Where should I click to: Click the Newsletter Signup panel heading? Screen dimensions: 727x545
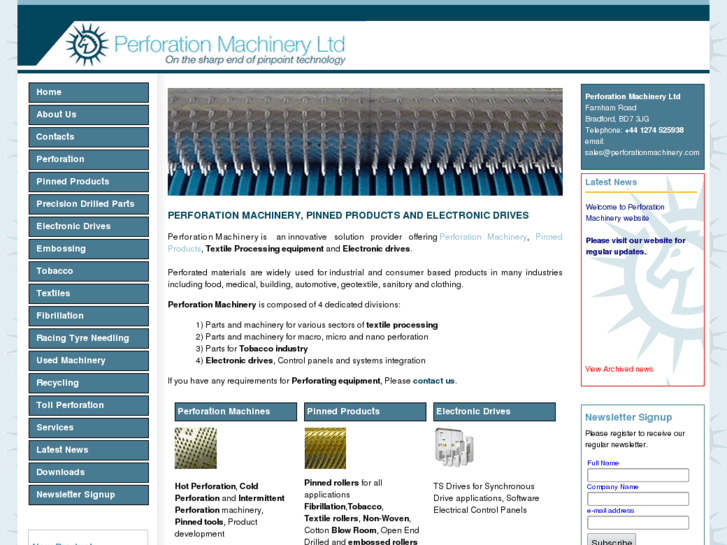coord(628,417)
